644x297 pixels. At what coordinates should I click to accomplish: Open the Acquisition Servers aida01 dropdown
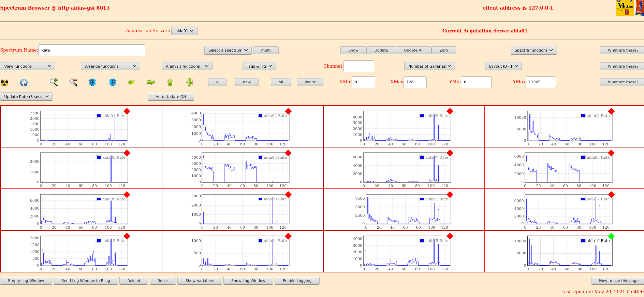(184, 31)
